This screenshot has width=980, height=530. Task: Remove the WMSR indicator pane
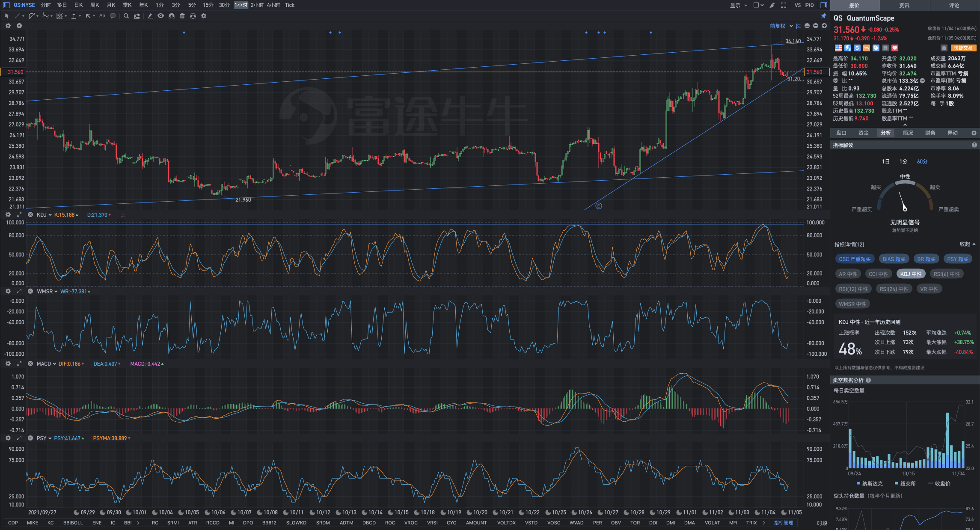pyautogui.click(x=30, y=291)
